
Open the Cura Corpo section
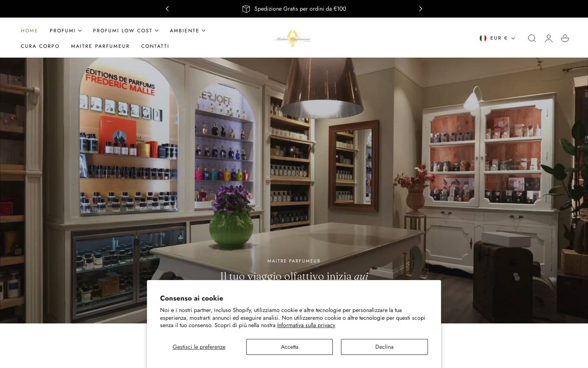pyautogui.click(x=40, y=46)
